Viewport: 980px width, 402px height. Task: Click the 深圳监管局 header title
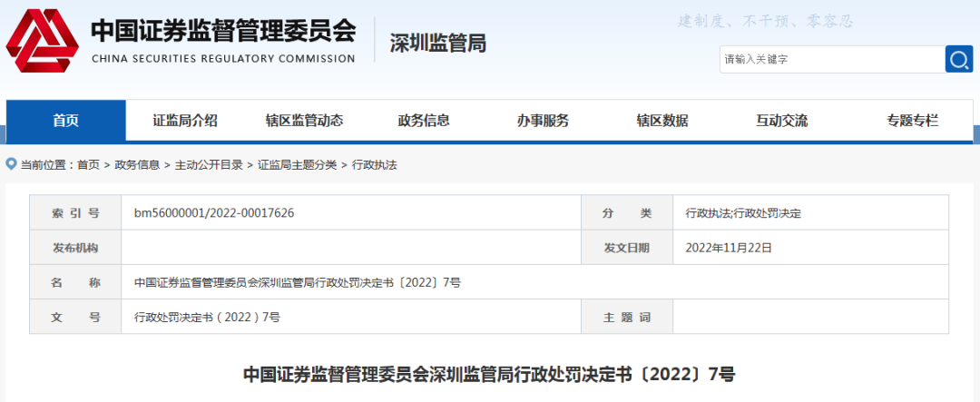[x=438, y=44]
